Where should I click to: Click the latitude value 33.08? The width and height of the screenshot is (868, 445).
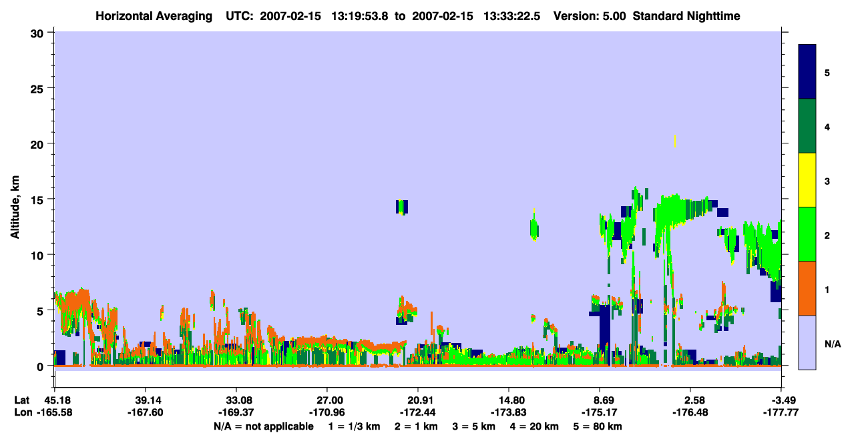[x=236, y=400]
